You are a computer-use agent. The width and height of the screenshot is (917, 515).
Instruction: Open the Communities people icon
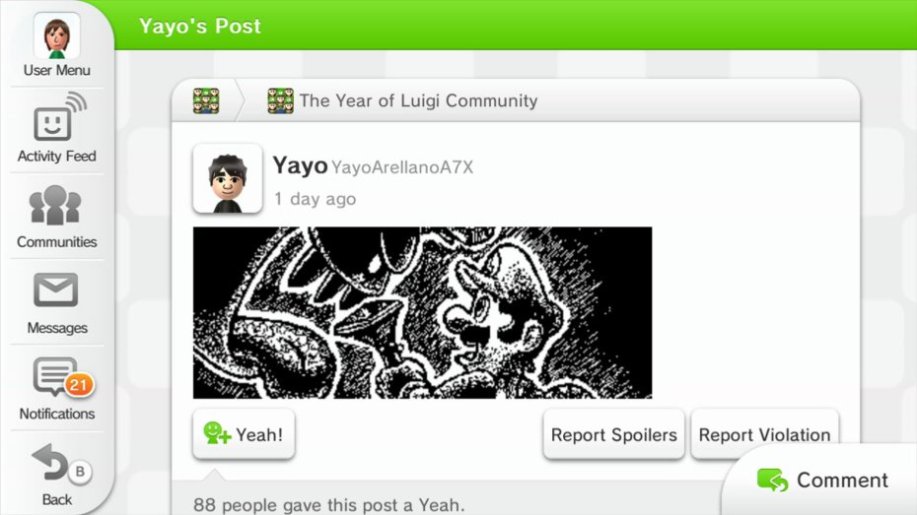[56, 205]
